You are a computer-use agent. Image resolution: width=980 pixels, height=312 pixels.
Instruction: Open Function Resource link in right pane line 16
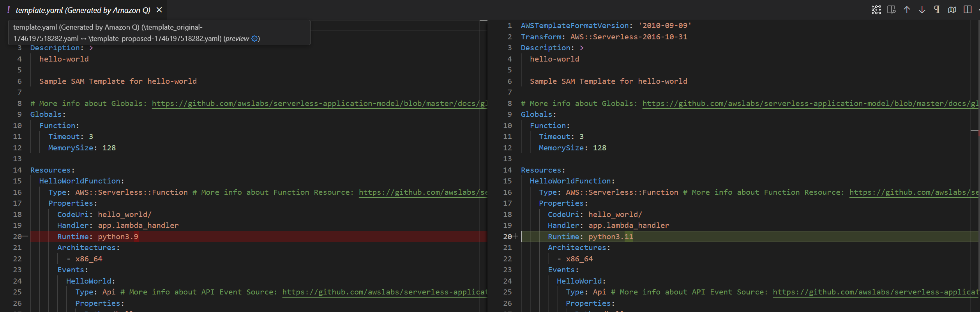[x=914, y=192]
